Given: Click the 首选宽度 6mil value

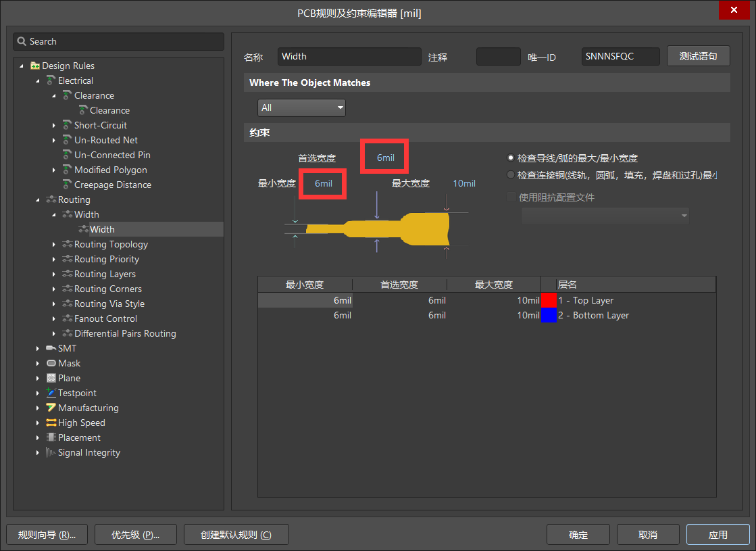Looking at the screenshot, I should 385,158.
